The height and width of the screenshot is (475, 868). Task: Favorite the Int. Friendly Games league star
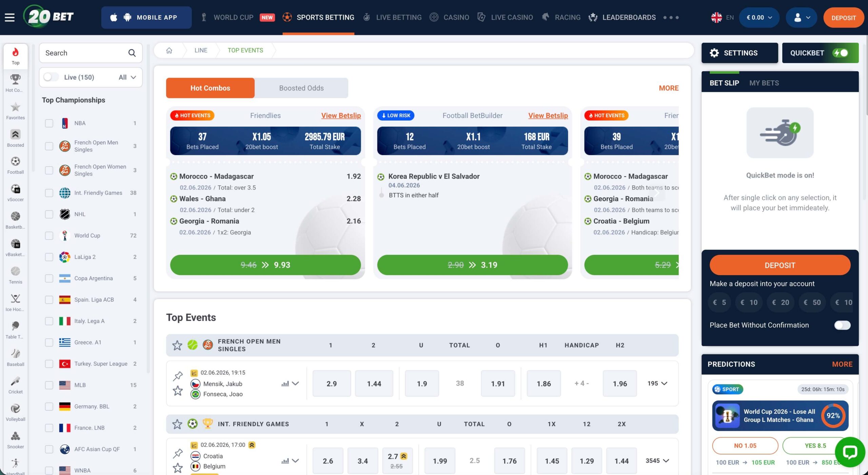click(177, 424)
